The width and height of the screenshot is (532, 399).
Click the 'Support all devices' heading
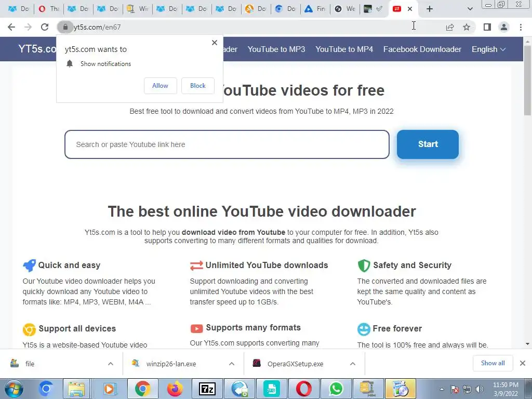(77, 328)
